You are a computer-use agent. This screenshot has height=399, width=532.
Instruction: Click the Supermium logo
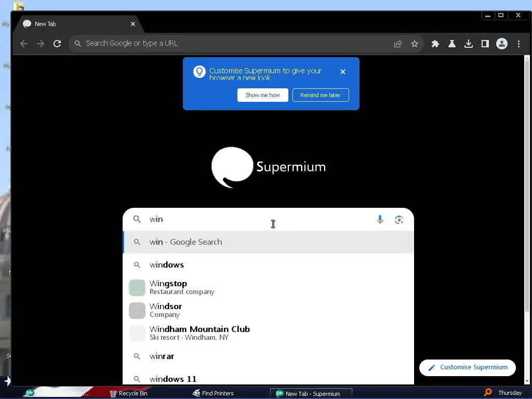[x=269, y=167]
